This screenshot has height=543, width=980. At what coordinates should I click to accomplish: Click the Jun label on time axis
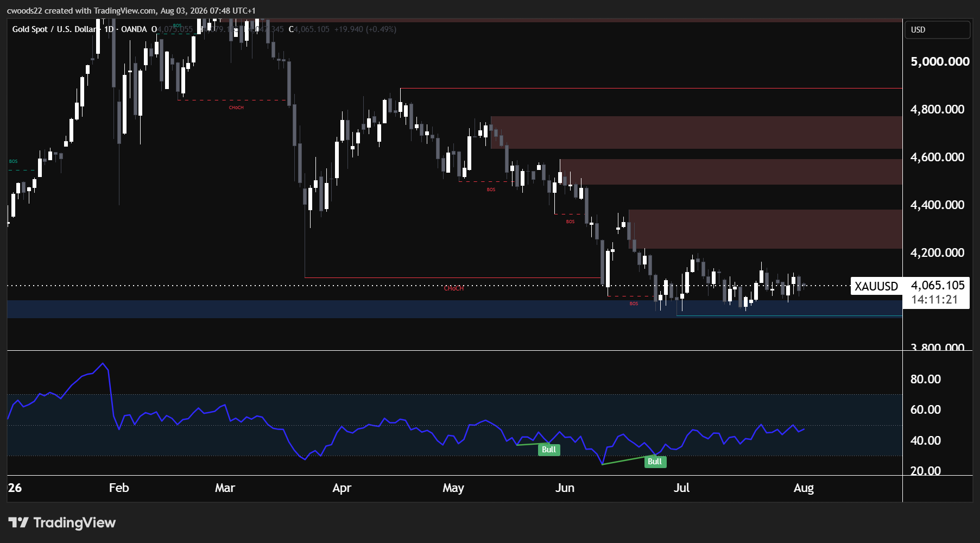(x=565, y=488)
